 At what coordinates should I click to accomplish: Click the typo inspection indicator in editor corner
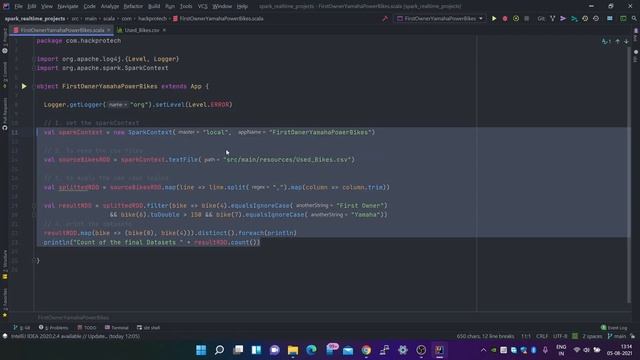click(606, 41)
